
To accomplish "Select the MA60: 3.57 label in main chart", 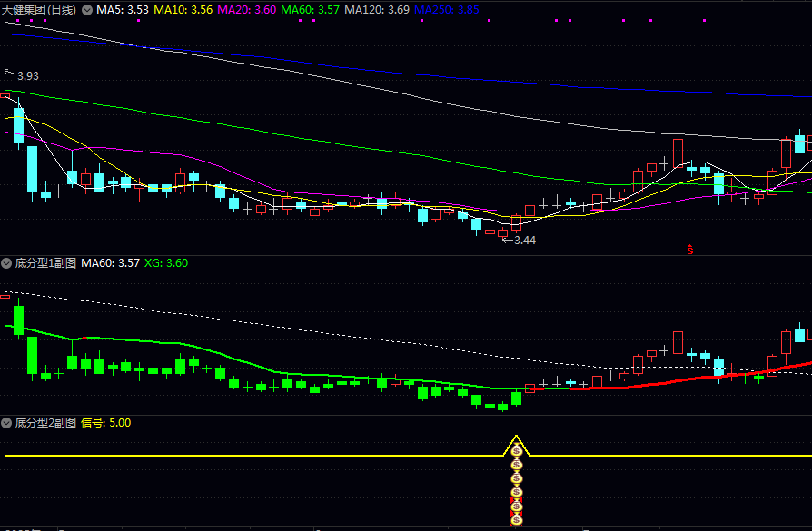I will pos(310,10).
